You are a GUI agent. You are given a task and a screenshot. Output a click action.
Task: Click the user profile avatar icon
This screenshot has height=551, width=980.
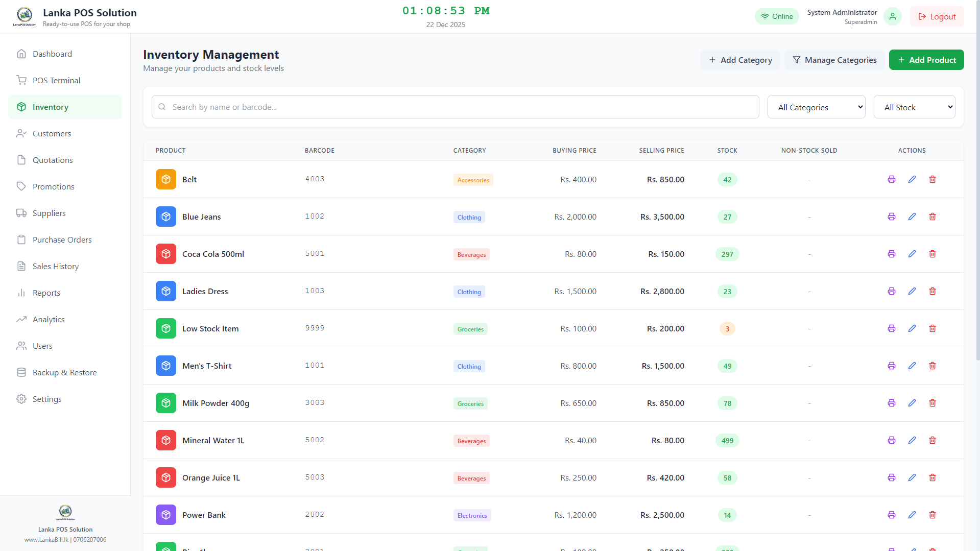[892, 16]
